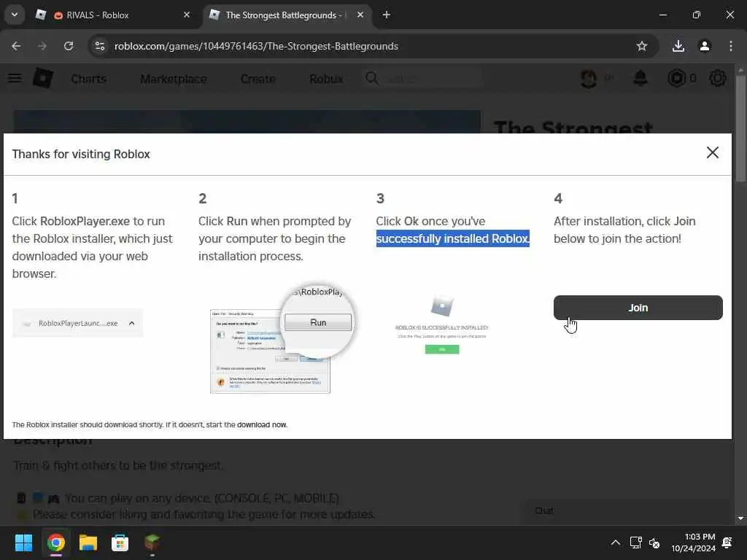
Task: Open the Windows Start menu
Action: tap(23, 542)
